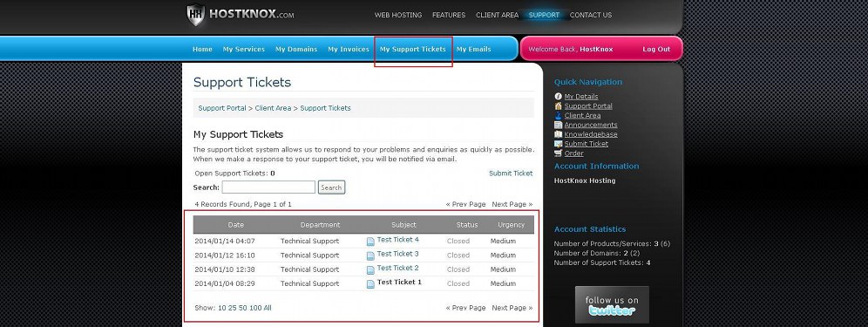Open Order link in Quick Navigation

(x=573, y=153)
